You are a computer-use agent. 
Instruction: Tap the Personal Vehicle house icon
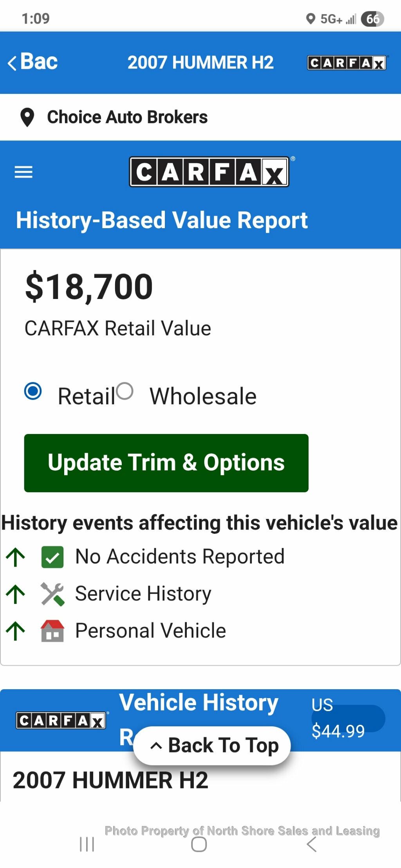pyautogui.click(x=52, y=631)
